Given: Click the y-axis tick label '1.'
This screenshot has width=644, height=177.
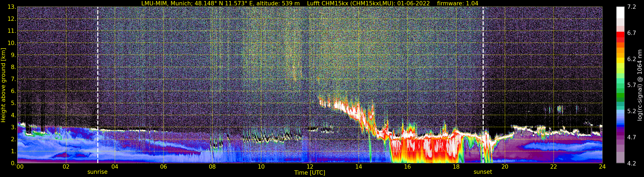Looking at the screenshot, I should click(x=13, y=151).
